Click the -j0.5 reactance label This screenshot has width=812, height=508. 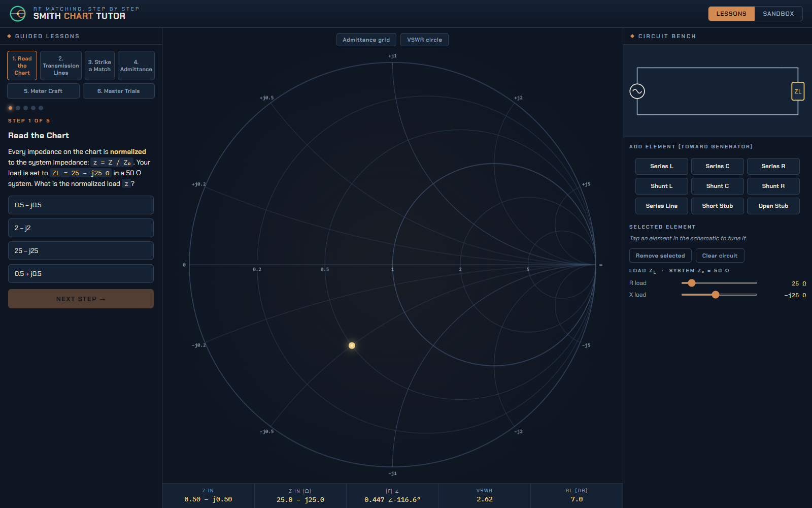(x=266, y=431)
